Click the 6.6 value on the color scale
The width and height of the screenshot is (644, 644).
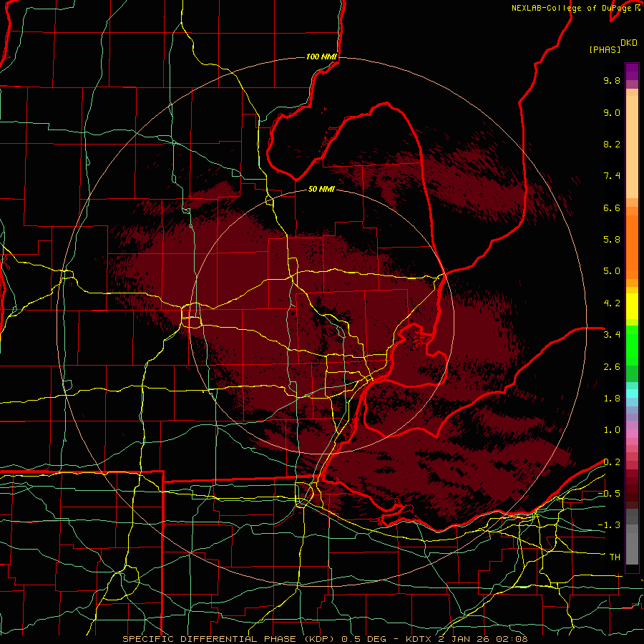tap(612, 208)
